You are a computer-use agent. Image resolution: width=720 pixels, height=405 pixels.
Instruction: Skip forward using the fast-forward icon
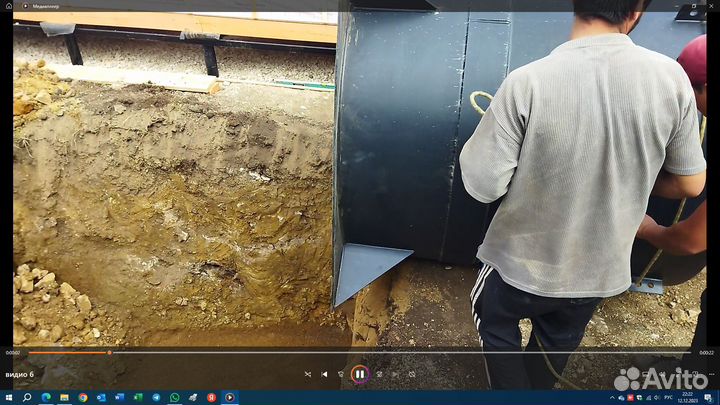(x=379, y=374)
